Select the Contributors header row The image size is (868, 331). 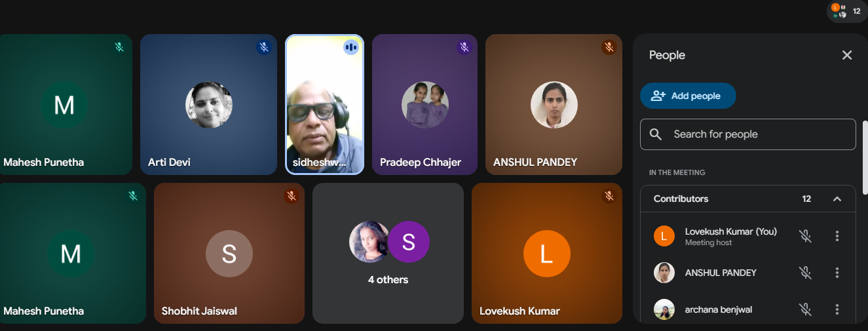[748, 199]
